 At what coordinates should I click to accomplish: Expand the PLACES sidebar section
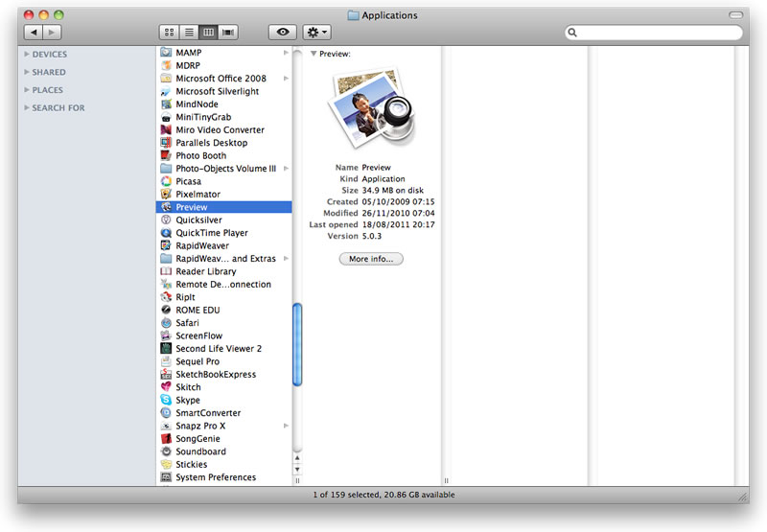click(27, 90)
